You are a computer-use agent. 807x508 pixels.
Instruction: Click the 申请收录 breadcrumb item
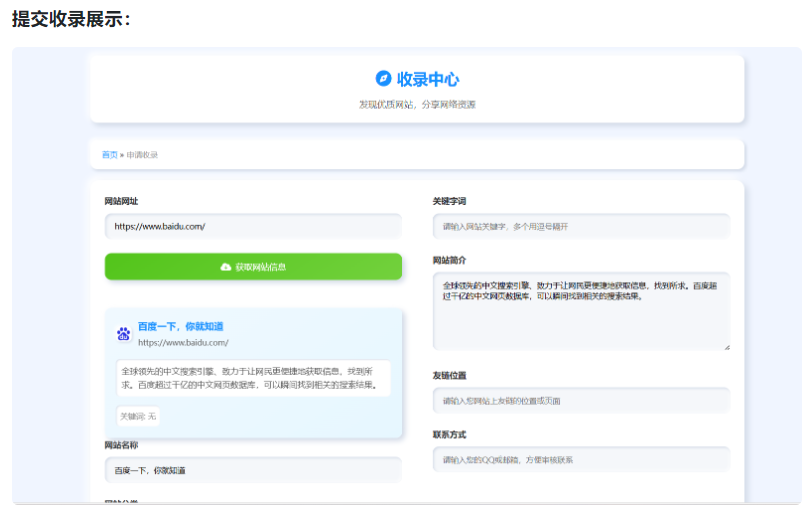tap(142, 155)
